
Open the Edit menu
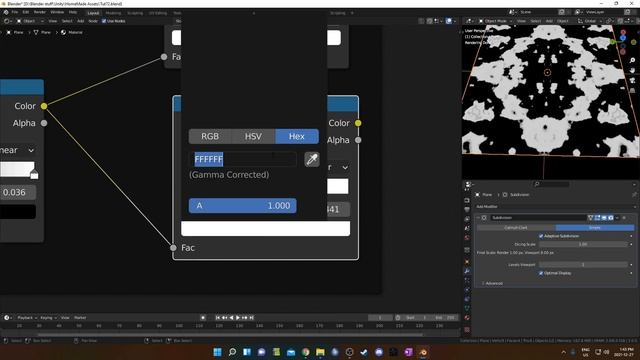point(26,12)
